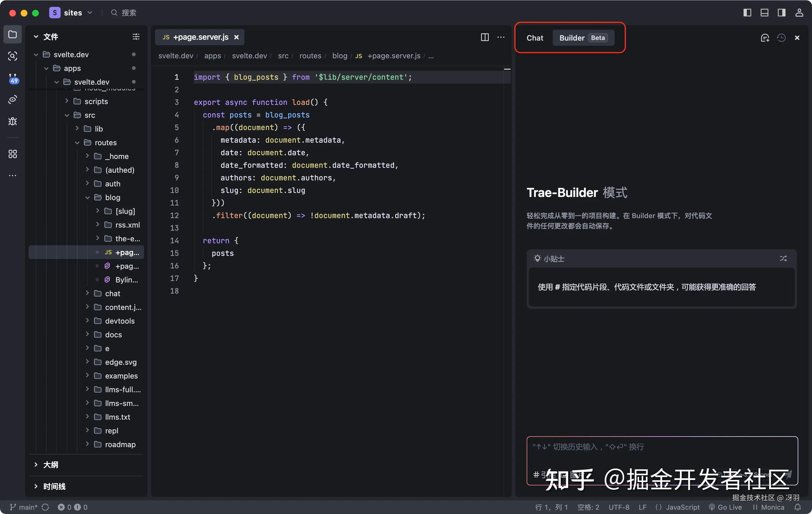Toggle the bottom panel visibility
Screen dimensions: 812x514
tap(765, 13)
